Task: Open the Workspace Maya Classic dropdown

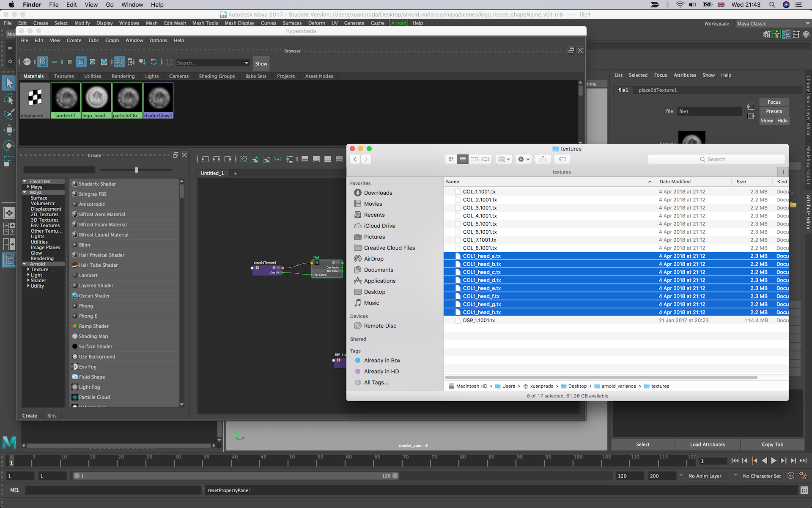Action: coord(773,24)
